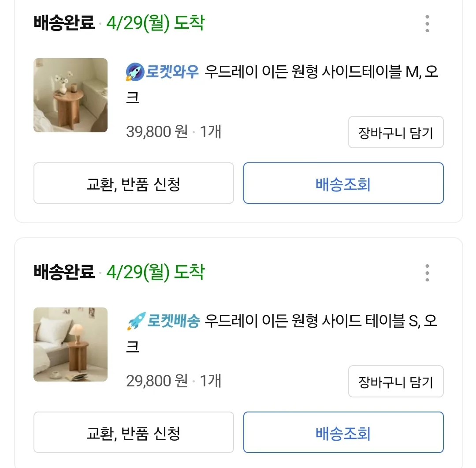
Task: Add the 39,800원 table to cart with 장바구니 담기
Action: click(396, 132)
